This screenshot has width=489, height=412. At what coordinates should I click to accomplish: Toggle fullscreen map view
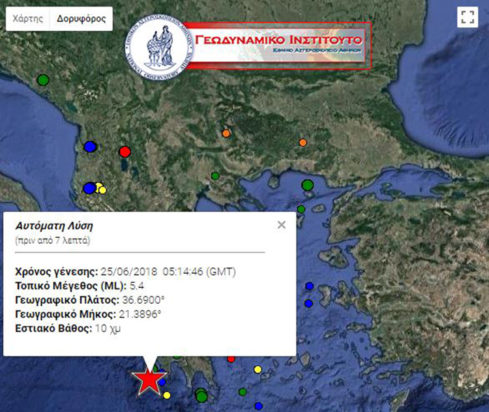tap(468, 17)
